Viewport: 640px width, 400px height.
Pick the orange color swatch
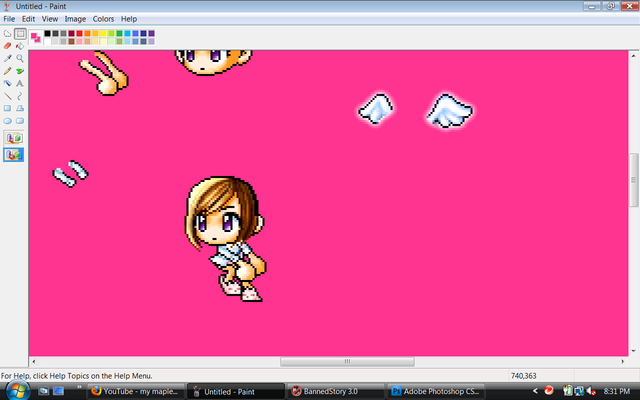point(87,33)
